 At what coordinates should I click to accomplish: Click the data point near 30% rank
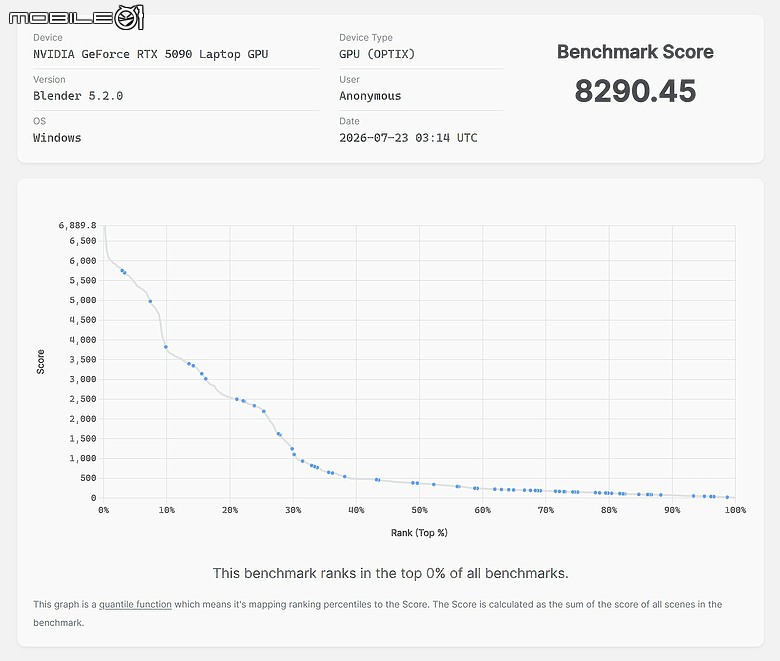point(292,449)
